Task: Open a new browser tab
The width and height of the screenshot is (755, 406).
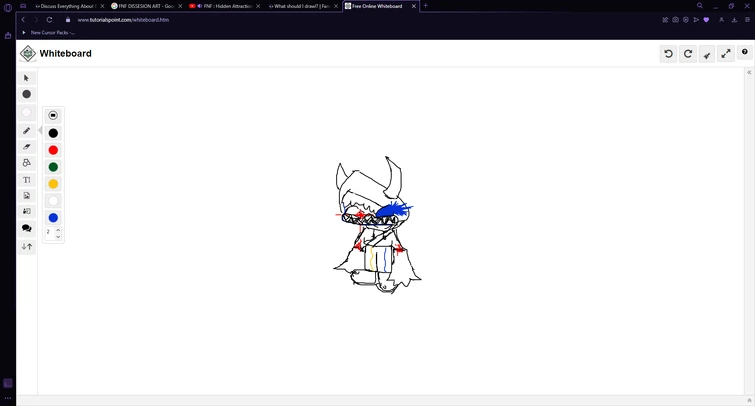Action: pyautogui.click(x=425, y=6)
